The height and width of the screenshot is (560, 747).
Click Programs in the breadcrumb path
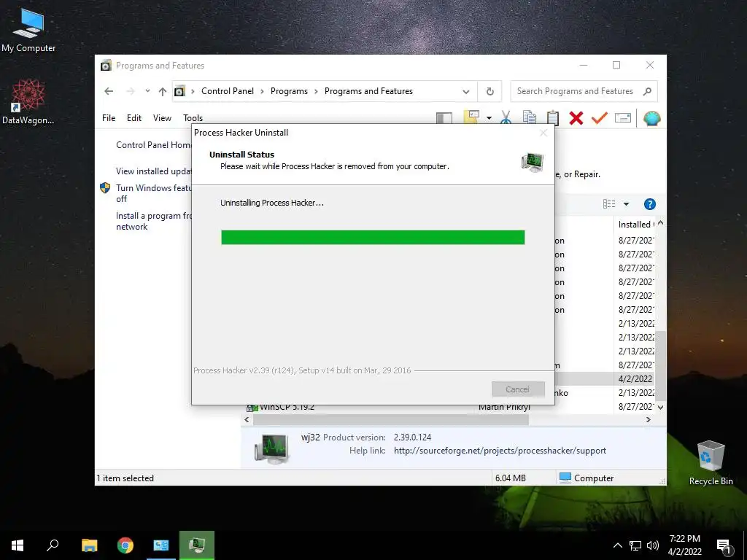[289, 91]
